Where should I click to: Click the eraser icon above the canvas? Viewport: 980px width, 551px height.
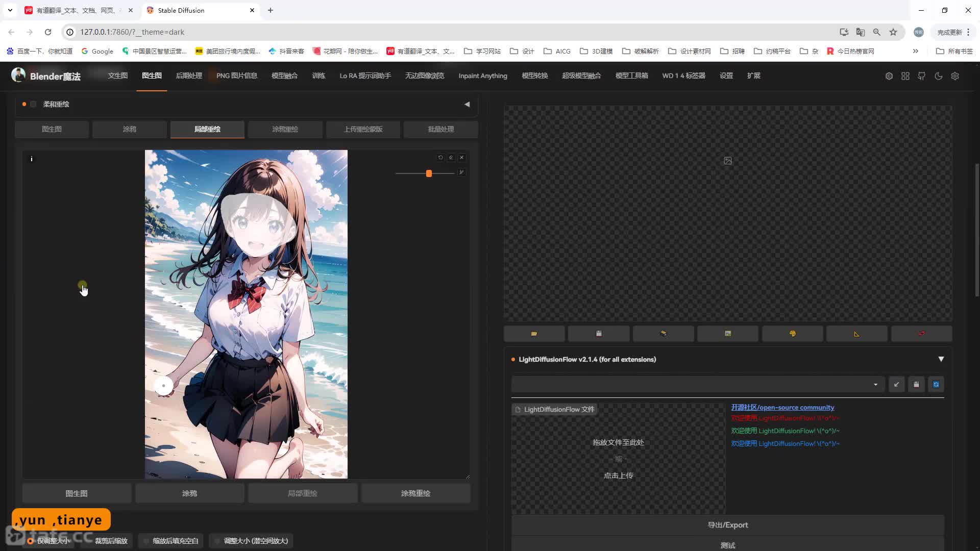pyautogui.click(x=451, y=158)
